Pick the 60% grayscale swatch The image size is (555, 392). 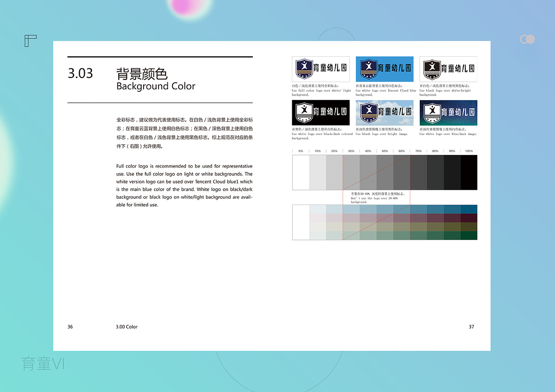pyautogui.click(x=402, y=172)
